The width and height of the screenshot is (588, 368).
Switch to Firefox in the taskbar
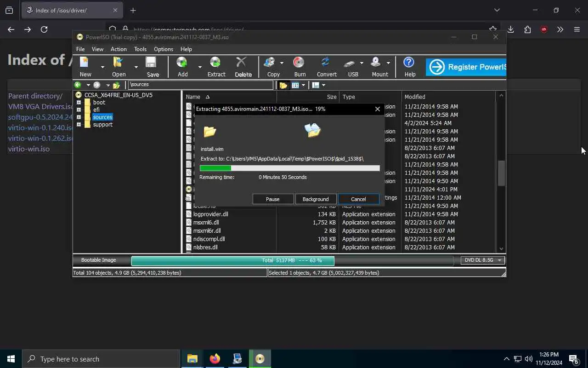215,359
